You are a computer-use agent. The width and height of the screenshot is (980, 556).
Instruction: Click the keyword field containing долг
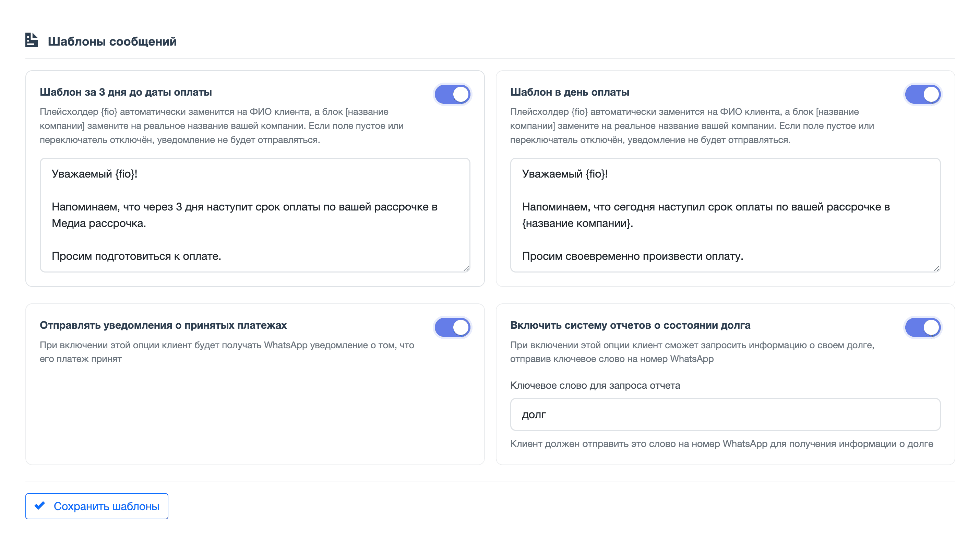tap(725, 414)
